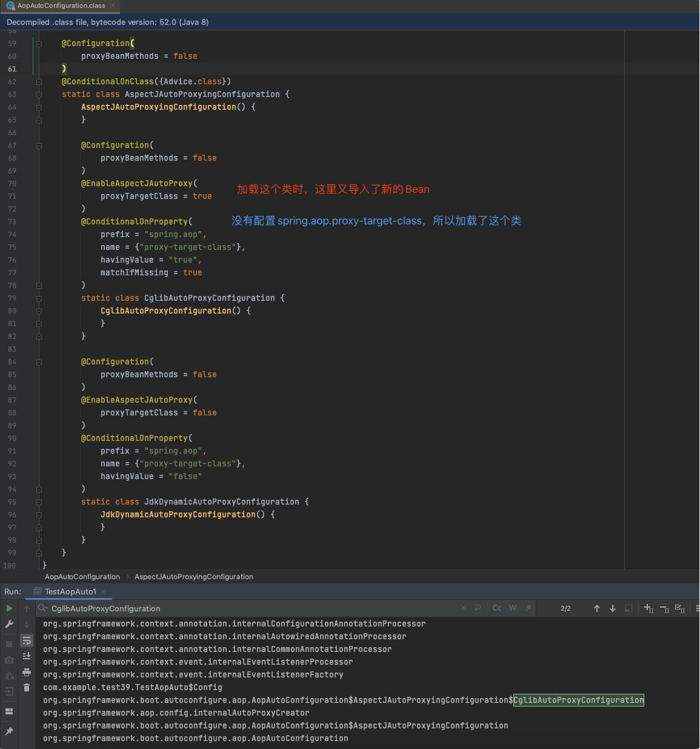700x749 pixels.
Task: Click "com.example.test39.TestAopAuto$Config" console line
Action: click(x=133, y=687)
